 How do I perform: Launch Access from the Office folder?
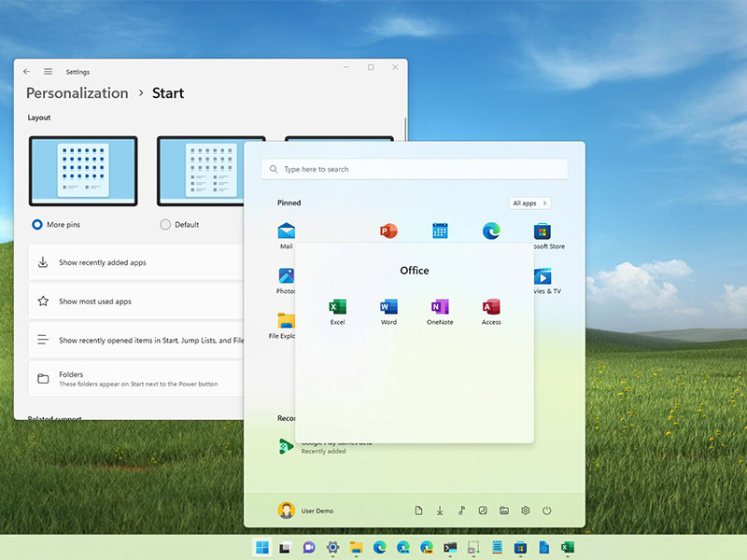(491, 312)
